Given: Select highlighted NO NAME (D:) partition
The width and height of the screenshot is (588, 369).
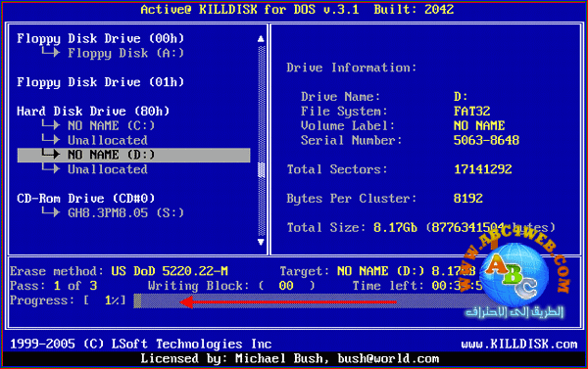Looking at the screenshot, I should point(133,155).
